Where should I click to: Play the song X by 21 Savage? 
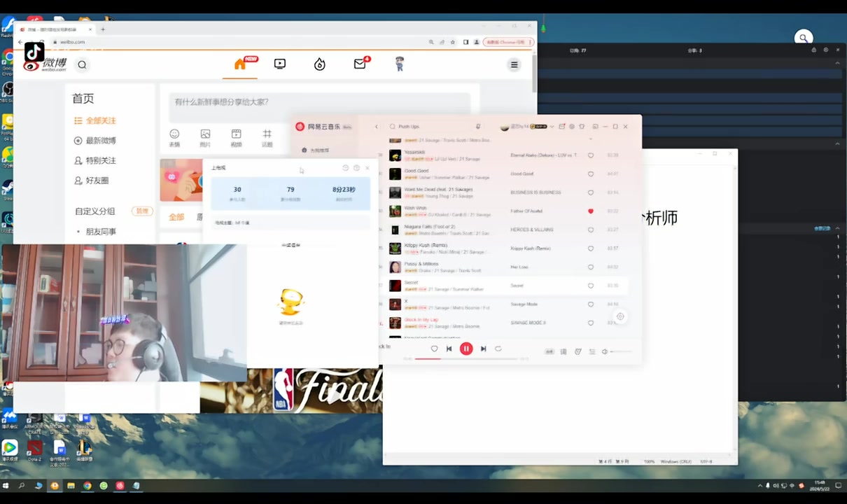coord(395,304)
